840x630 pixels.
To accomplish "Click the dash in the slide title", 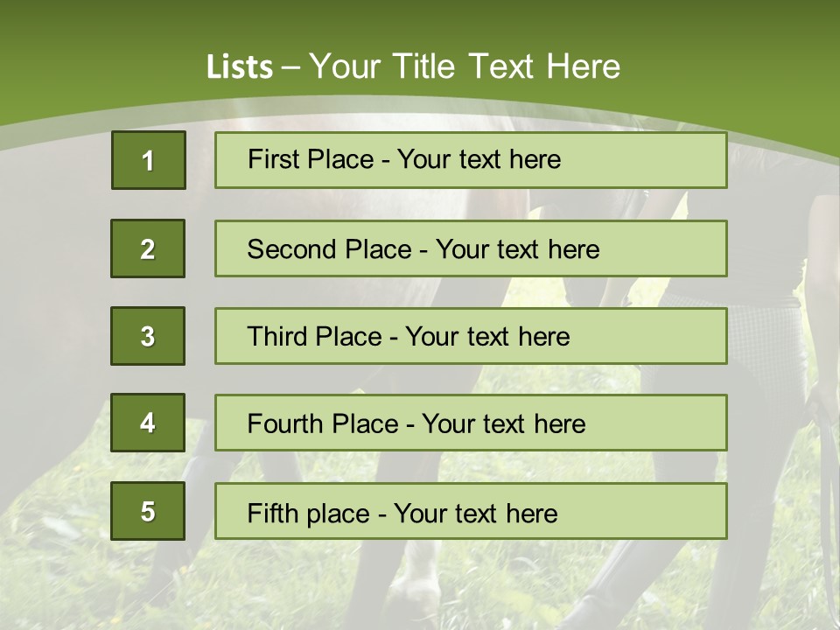I will [x=291, y=67].
